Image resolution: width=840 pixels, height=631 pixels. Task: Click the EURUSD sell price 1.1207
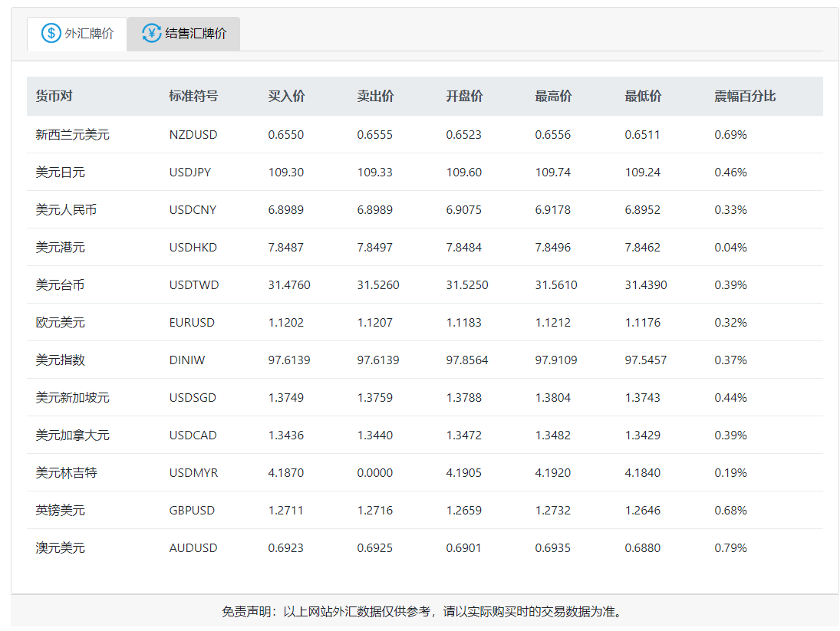pyautogui.click(x=375, y=322)
